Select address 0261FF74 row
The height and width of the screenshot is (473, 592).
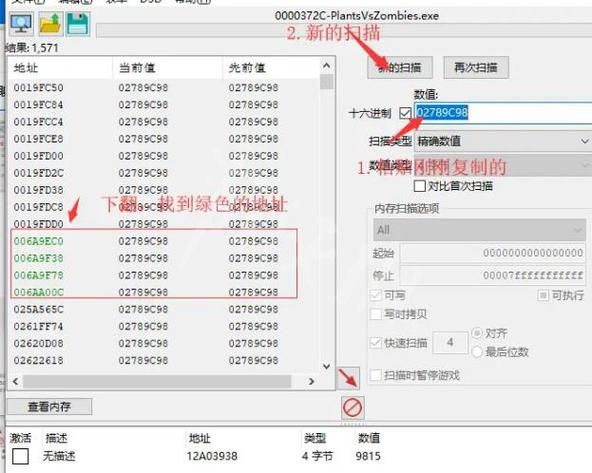click(x=164, y=326)
